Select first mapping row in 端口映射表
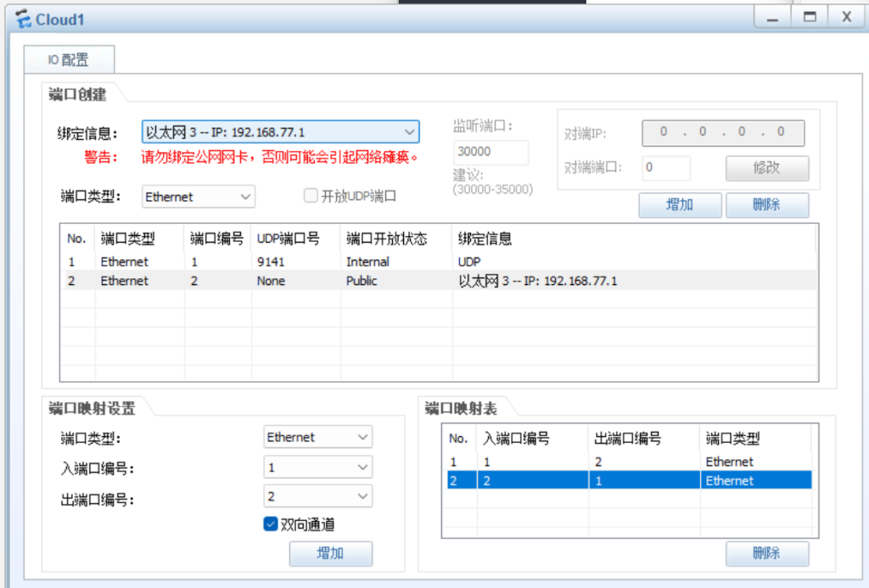The height and width of the screenshot is (588, 869). tap(626, 462)
